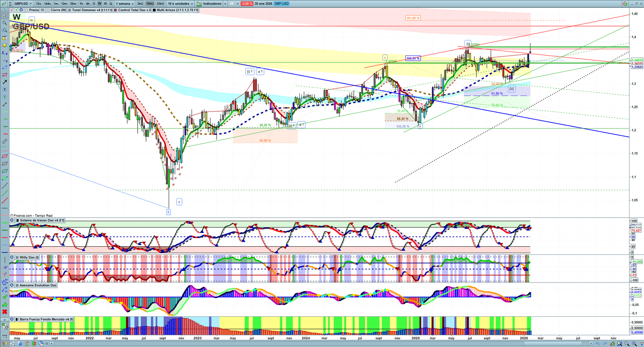
Task: Open the chat bubbles icon in bottom bar
Action: [20, 343]
